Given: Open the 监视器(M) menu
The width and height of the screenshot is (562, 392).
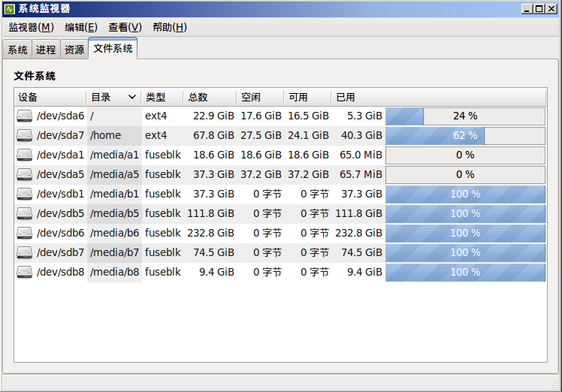Looking at the screenshot, I should (32, 27).
